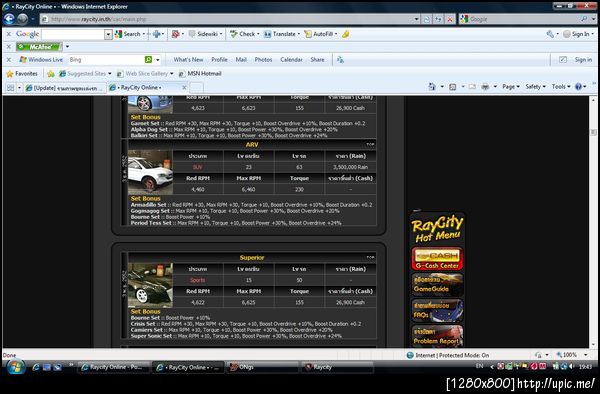Expand the McAfee toolbar dropdown arrow

67,47
